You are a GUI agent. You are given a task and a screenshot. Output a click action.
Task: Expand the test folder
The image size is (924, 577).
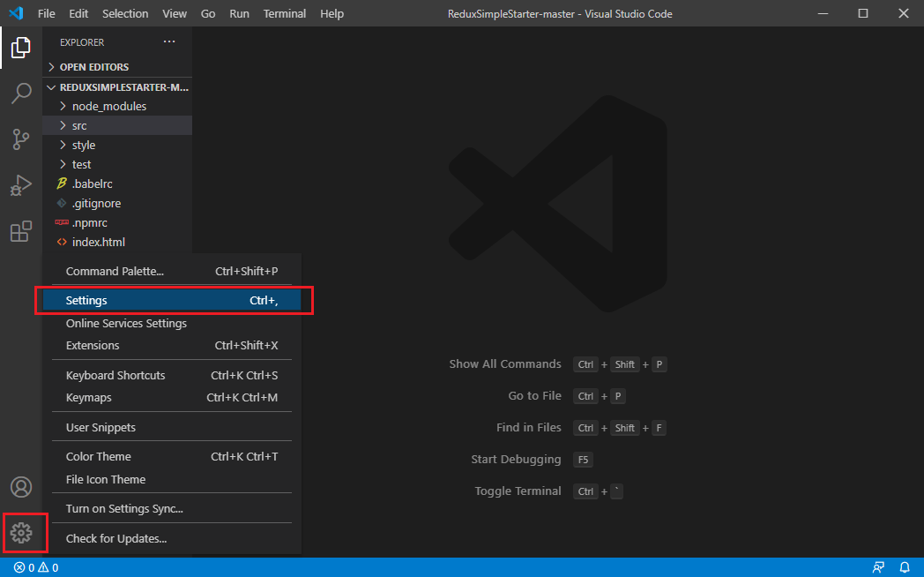[117, 164]
